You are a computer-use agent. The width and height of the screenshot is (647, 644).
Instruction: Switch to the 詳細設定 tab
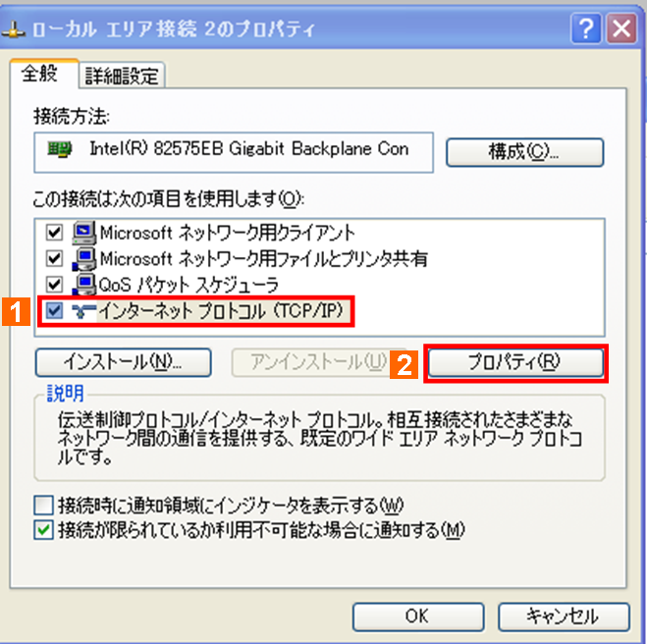[122, 76]
